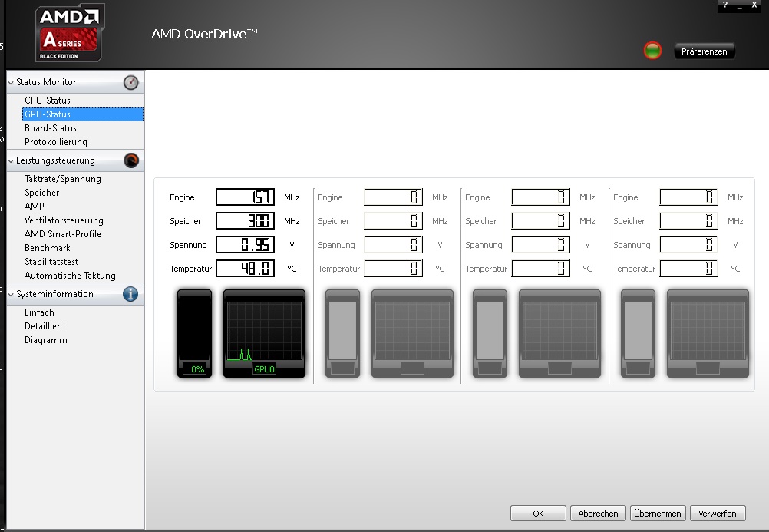Click the AMD OverDrive title text
The width and height of the screenshot is (769, 532).
[x=204, y=34]
